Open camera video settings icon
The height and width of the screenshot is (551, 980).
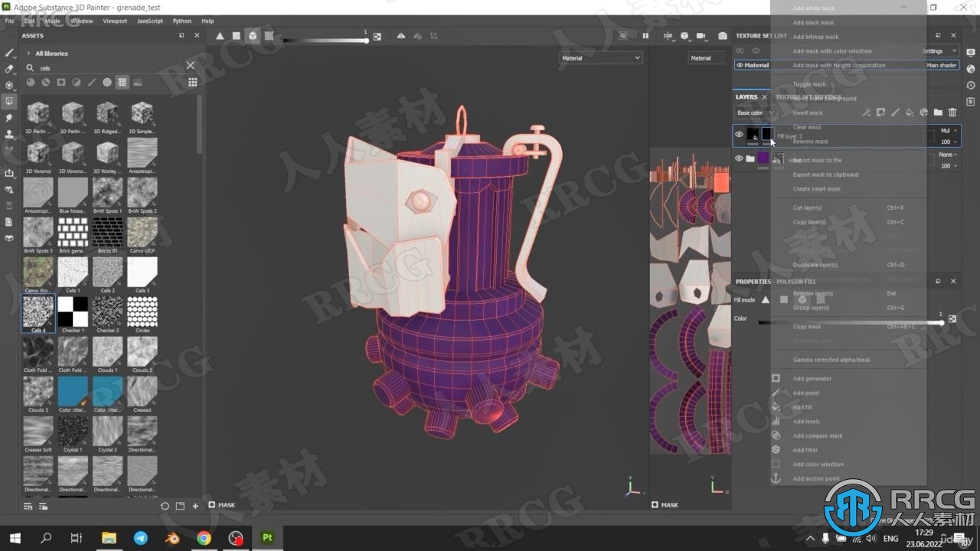702,36
